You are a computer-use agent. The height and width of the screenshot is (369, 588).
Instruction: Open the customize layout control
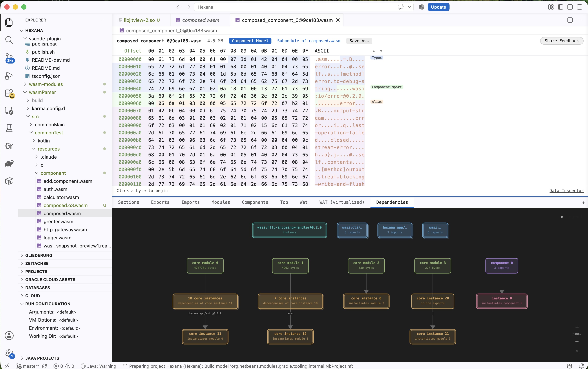pyautogui.click(x=551, y=7)
